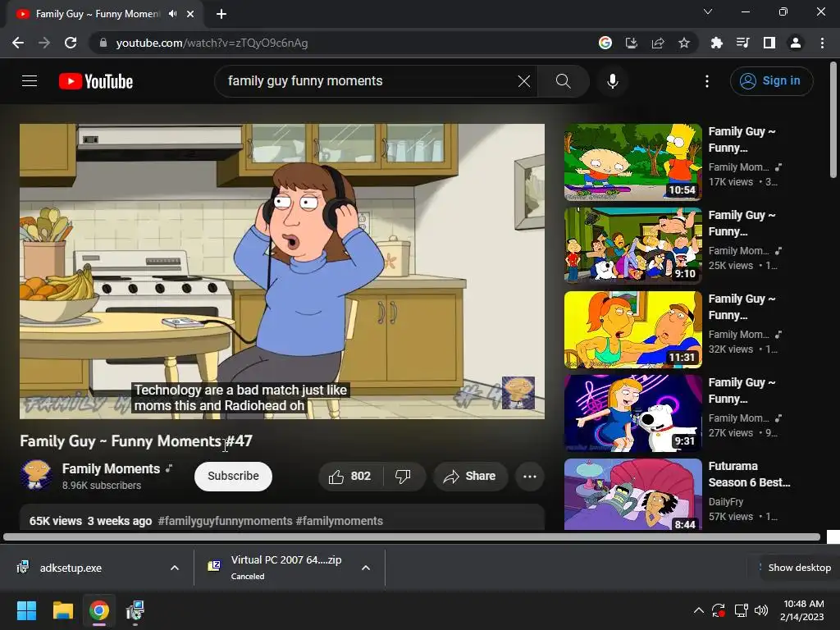Dislike the video with thumbs down
Viewport: 840px width, 630px height.
pos(404,477)
